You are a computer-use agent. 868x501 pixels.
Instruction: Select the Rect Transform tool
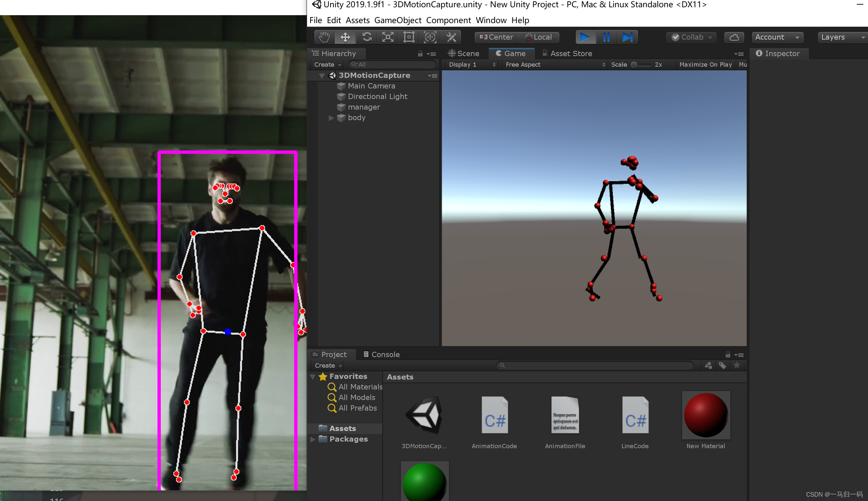(409, 37)
